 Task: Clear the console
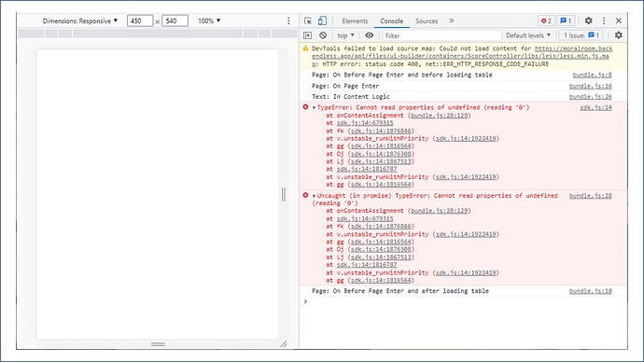click(323, 35)
